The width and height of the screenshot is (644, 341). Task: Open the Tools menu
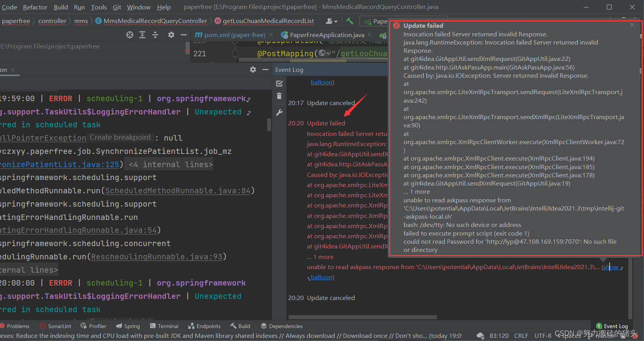[99, 7]
